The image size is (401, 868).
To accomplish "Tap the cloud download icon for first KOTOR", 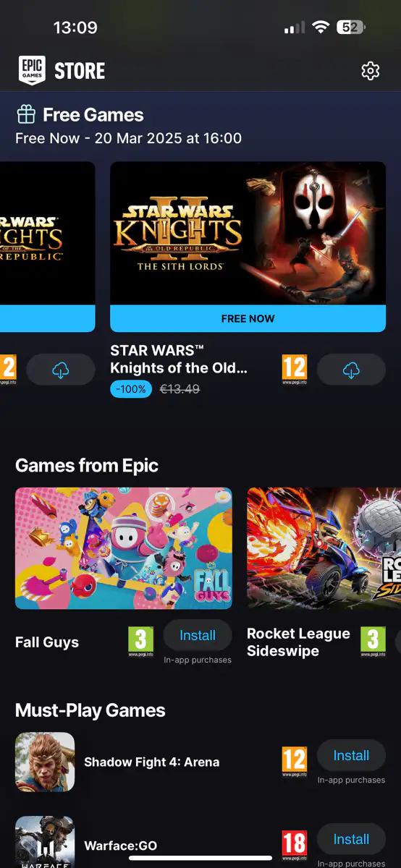I will (61, 370).
